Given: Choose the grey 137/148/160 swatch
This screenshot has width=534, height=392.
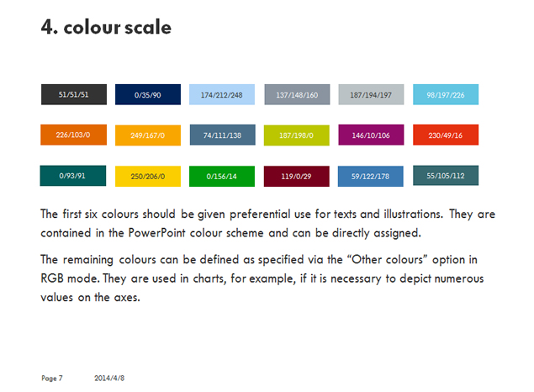Looking at the screenshot, I should (x=297, y=94).
